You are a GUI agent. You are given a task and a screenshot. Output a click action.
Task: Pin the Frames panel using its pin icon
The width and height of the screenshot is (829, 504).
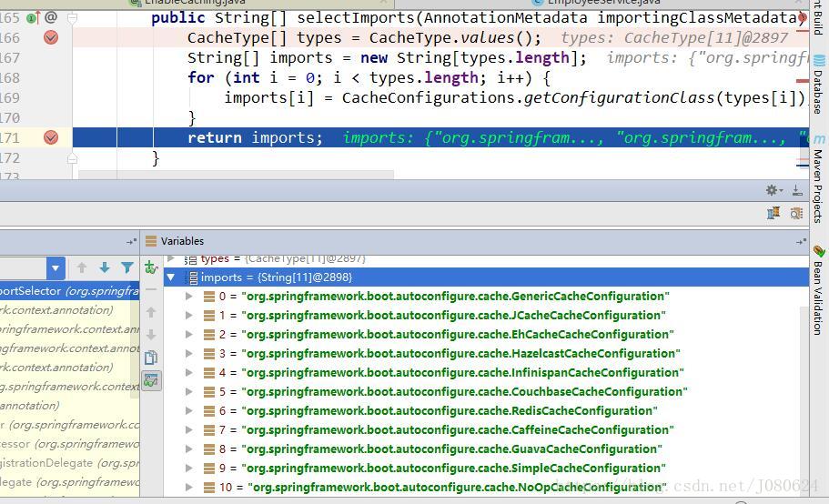tap(131, 241)
